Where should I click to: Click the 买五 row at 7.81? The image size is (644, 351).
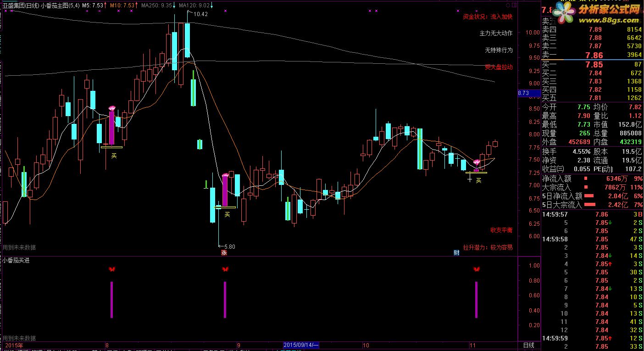(592, 98)
